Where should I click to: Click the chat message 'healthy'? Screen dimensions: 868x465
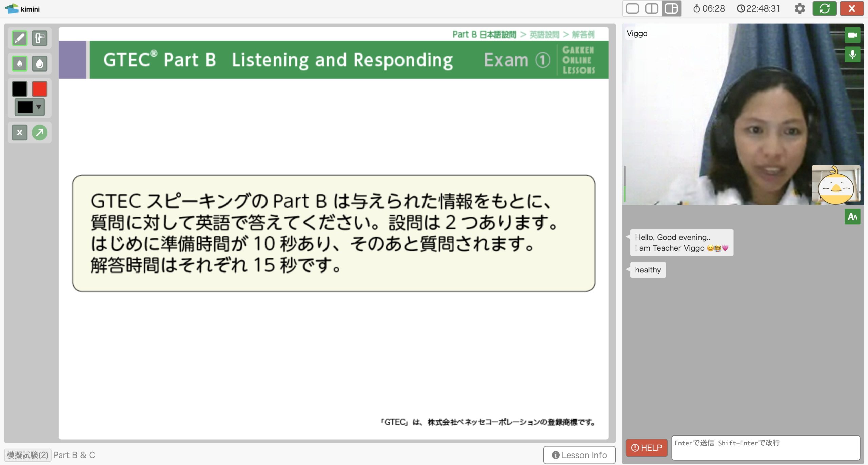coord(648,270)
